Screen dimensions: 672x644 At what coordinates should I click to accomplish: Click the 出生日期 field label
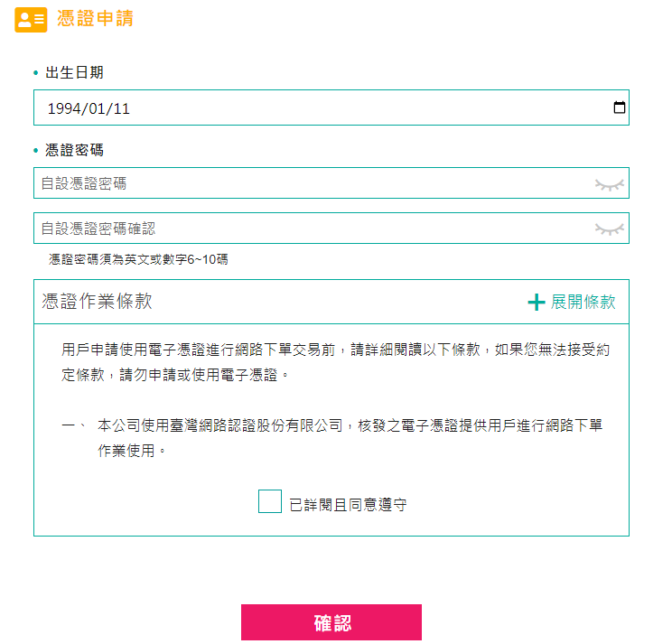tap(74, 72)
